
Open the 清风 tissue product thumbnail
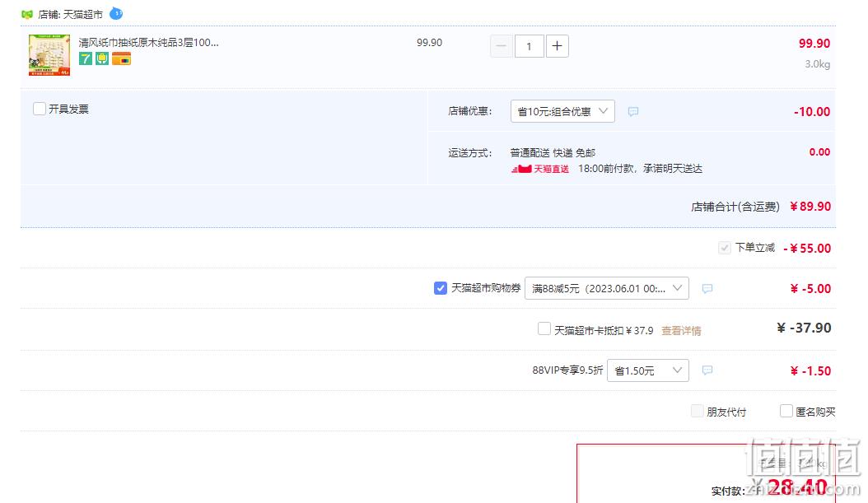pyautogui.click(x=49, y=55)
